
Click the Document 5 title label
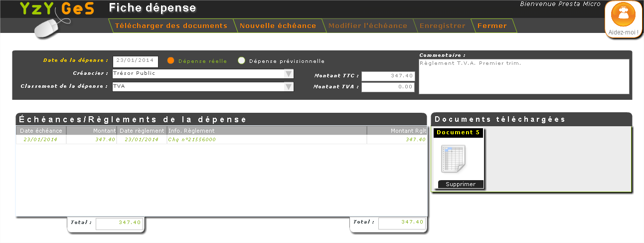[x=457, y=132]
